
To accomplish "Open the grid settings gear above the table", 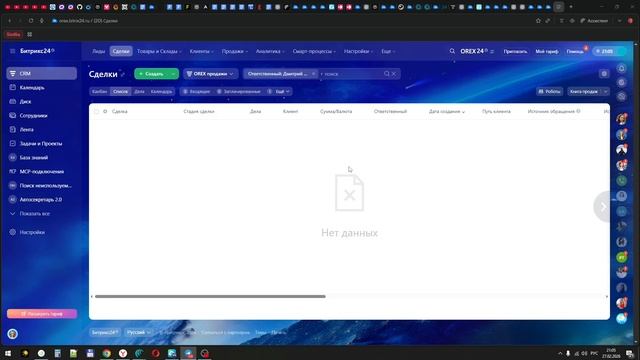I will tap(604, 74).
